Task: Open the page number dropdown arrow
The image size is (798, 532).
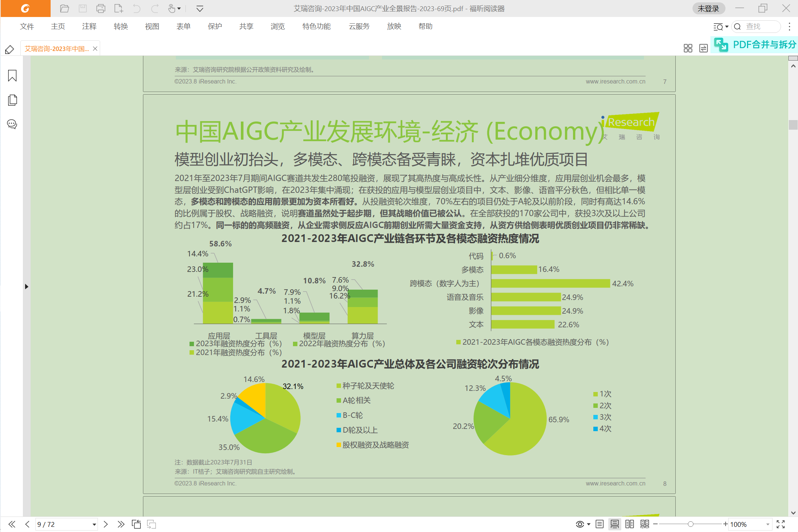Action: click(x=94, y=524)
